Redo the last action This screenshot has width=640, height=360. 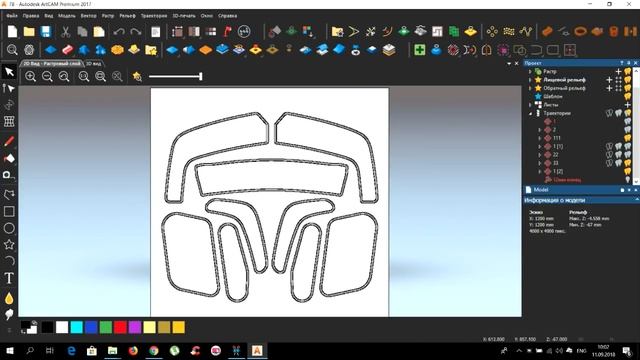click(136, 31)
